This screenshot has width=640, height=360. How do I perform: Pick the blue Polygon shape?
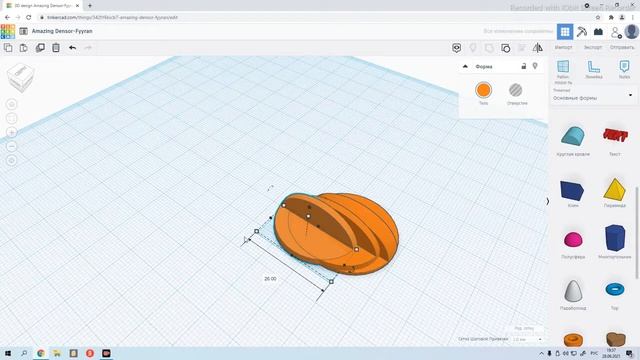615,238
